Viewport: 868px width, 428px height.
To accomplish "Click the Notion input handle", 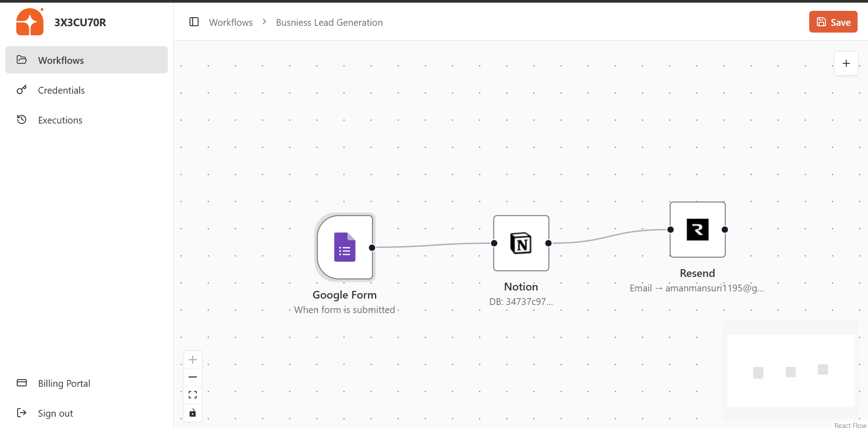I will pos(494,243).
